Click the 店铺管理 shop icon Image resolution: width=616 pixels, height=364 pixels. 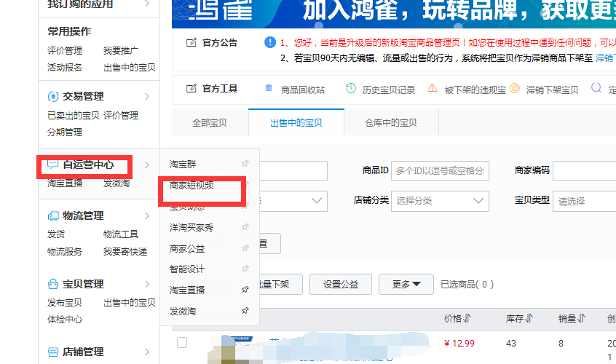coord(53,352)
